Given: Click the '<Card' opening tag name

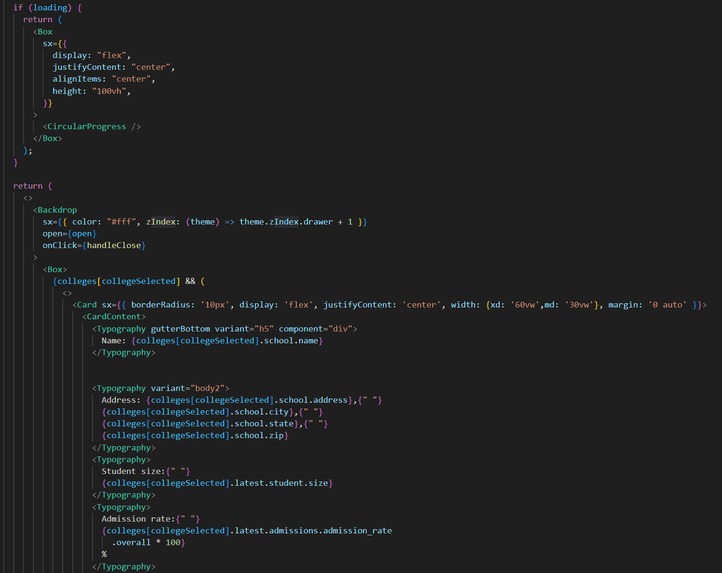Looking at the screenshot, I should click(x=85, y=305).
